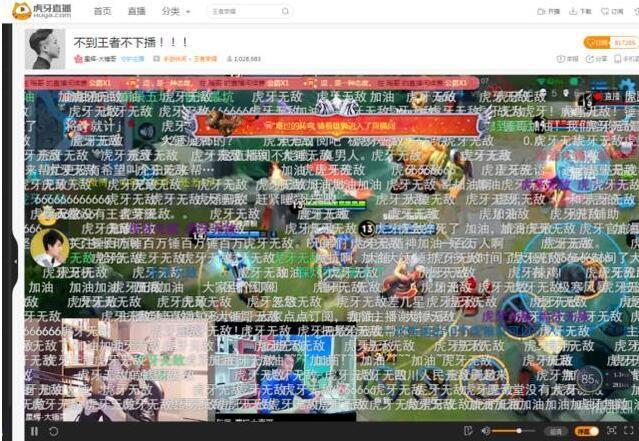Go to the 首页 home tab
Screen dimensions: 639x441
click(102, 12)
